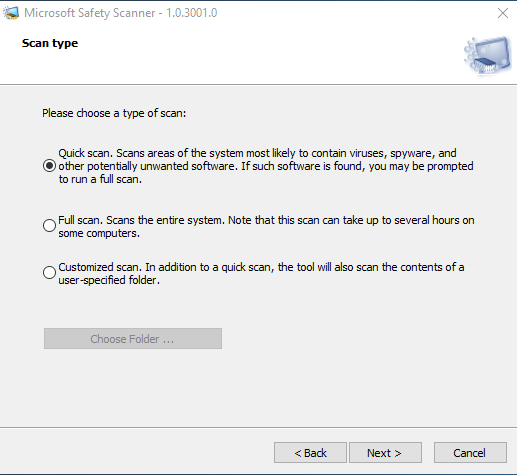Click the version number 1.0.3001.0 in title

coord(192,13)
